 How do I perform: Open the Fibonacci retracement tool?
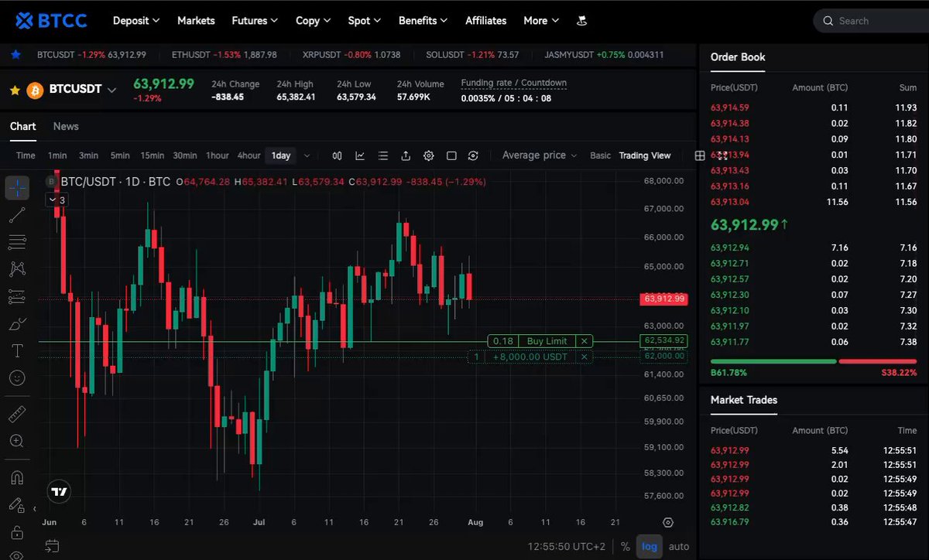click(x=17, y=242)
